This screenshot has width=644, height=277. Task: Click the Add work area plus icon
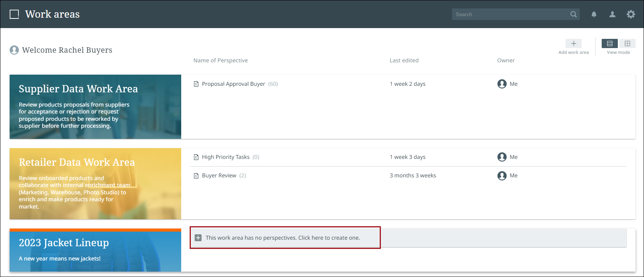coord(573,43)
